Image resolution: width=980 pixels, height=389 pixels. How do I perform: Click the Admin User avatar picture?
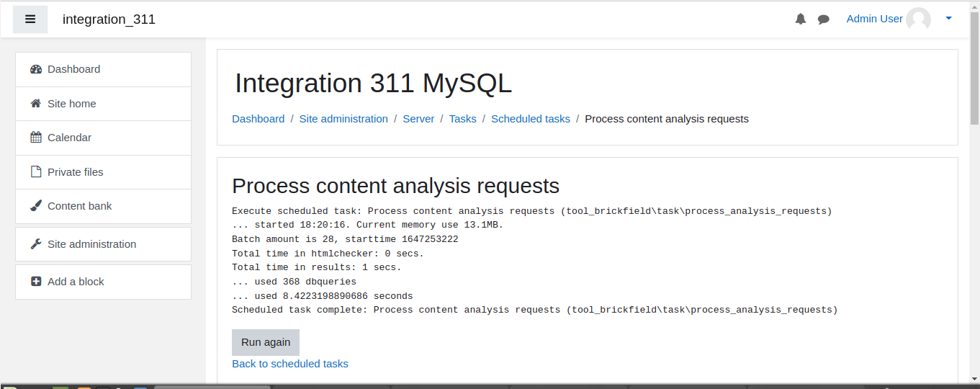click(918, 19)
